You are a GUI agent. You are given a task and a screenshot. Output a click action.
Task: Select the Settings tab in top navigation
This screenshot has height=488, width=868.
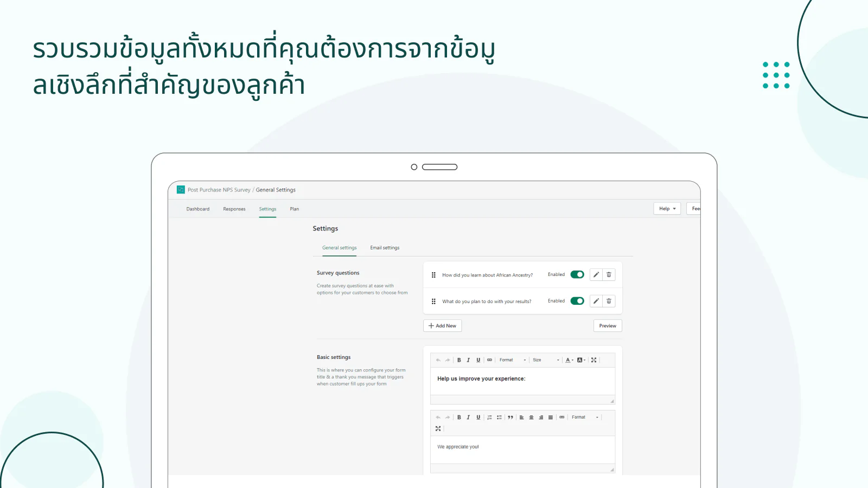[267, 209]
